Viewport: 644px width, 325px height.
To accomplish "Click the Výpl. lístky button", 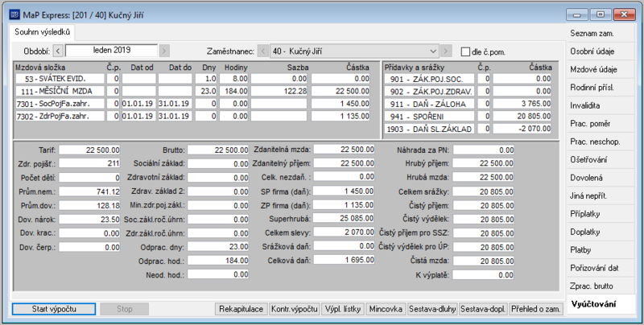I will [343, 309].
